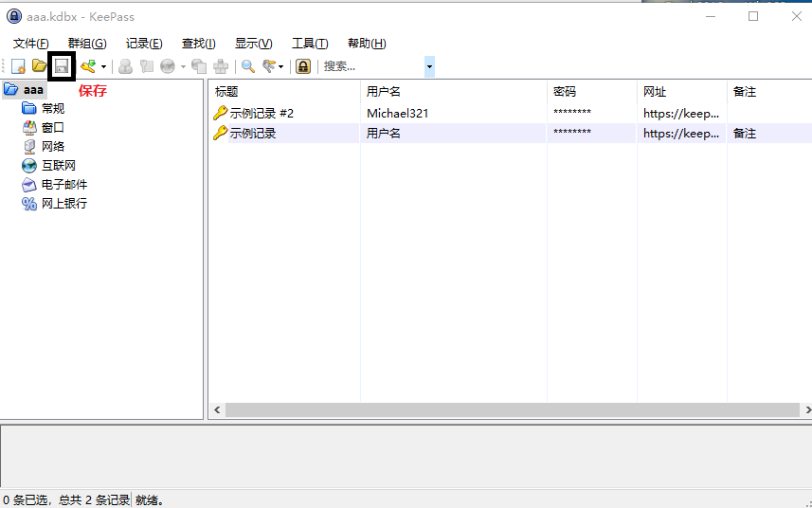
Task: Select the 互联网 group
Action: point(59,166)
